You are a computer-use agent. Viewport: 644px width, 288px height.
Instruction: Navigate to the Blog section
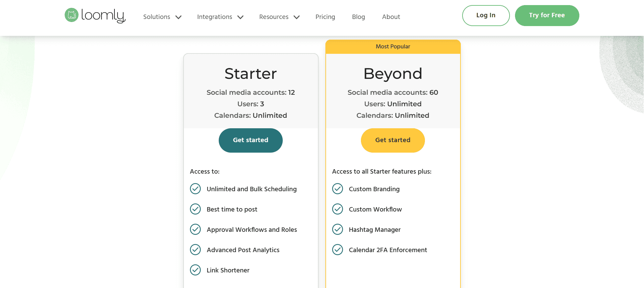coord(358,17)
